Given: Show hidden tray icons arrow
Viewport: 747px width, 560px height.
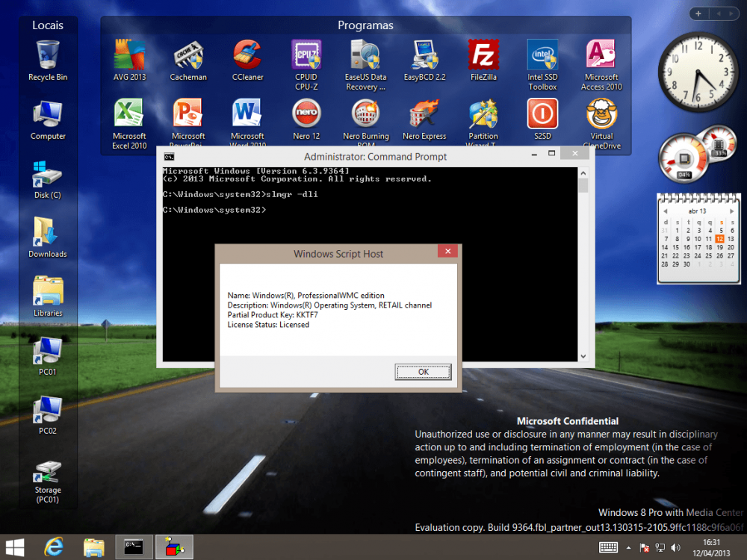Looking at the screenshot, I should tap(629, 548).
